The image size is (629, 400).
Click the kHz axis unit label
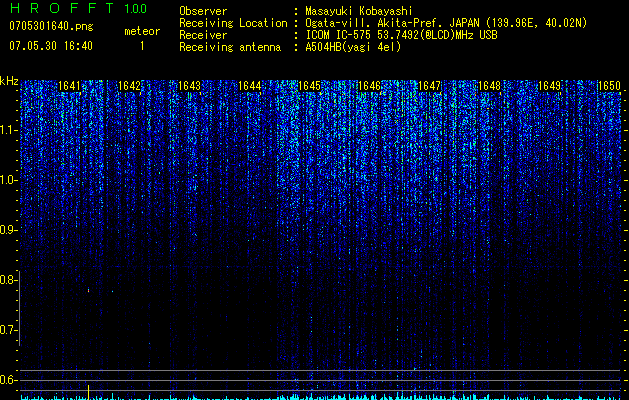[x=9, y=81]
